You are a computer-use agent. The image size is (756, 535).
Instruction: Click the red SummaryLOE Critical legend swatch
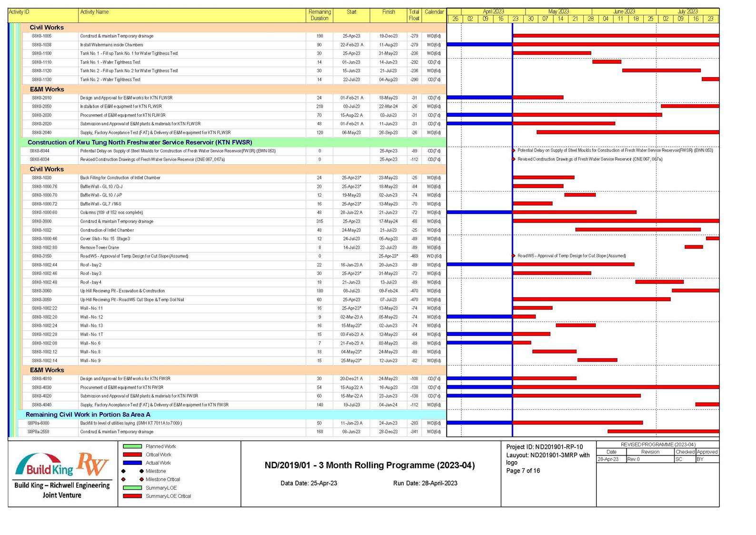pyautogui.click(x=132, y=496)
